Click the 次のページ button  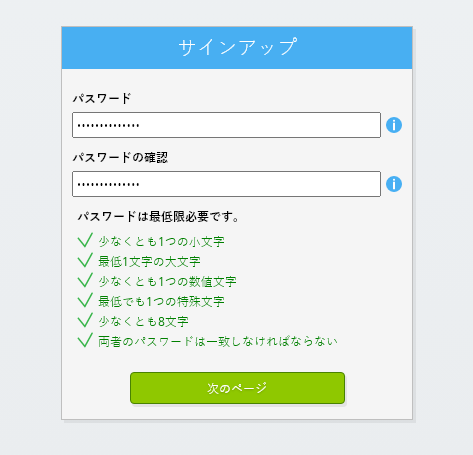pos(237,388)
